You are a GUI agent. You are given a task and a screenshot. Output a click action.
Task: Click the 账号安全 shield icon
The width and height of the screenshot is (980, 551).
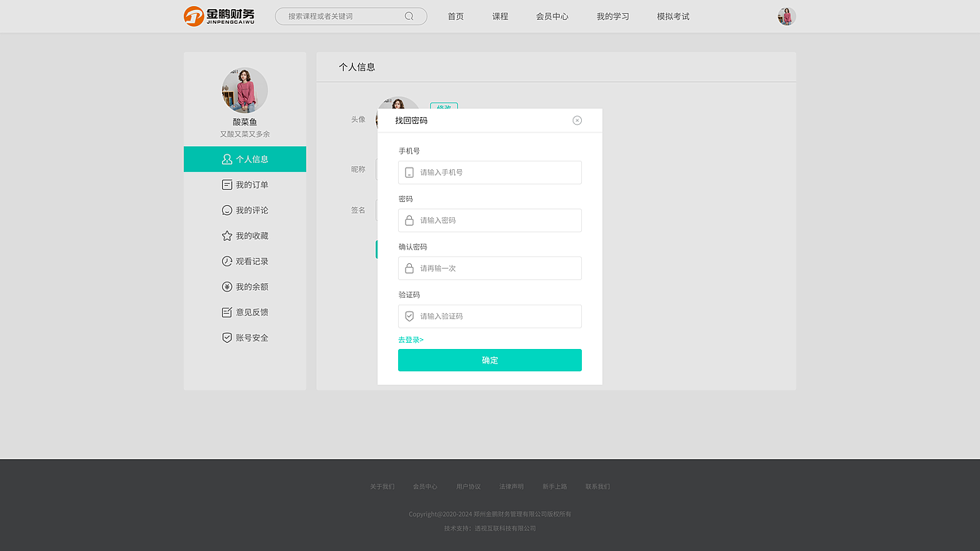click(x=227, y=337)
